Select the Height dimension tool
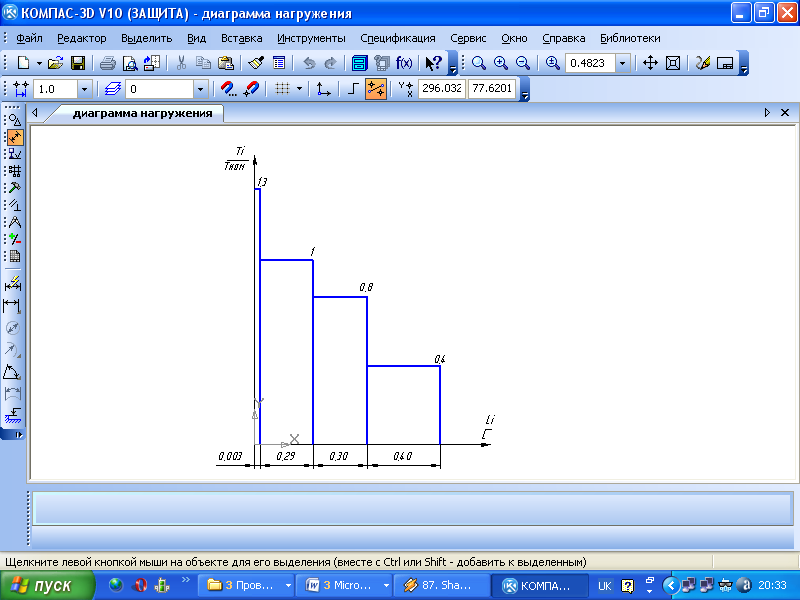The width and height of the screenshot is (800, 600). point(12,415)
